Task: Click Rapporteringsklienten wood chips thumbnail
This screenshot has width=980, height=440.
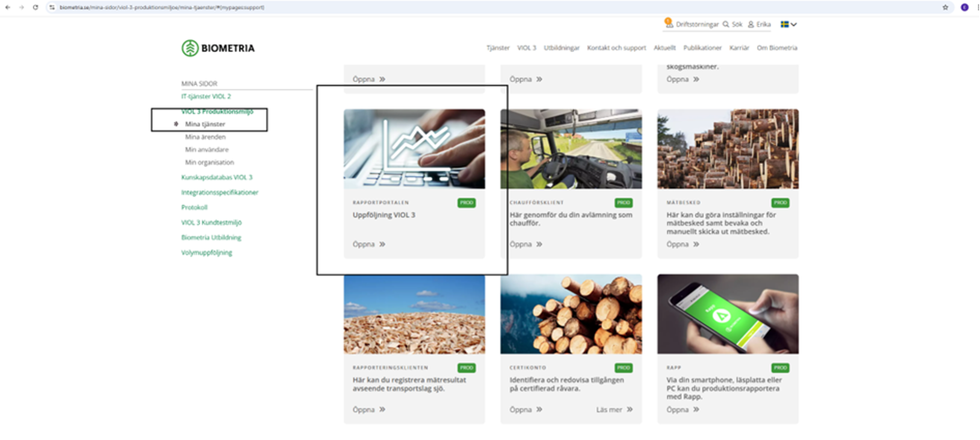Action: point(414,314)
